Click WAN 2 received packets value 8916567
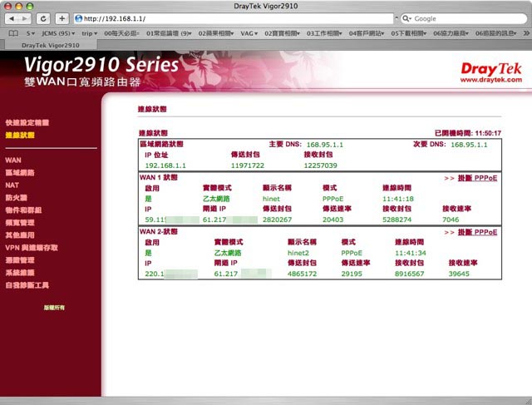The width and height of the screenshot is (532, 405). coord(410,274)
